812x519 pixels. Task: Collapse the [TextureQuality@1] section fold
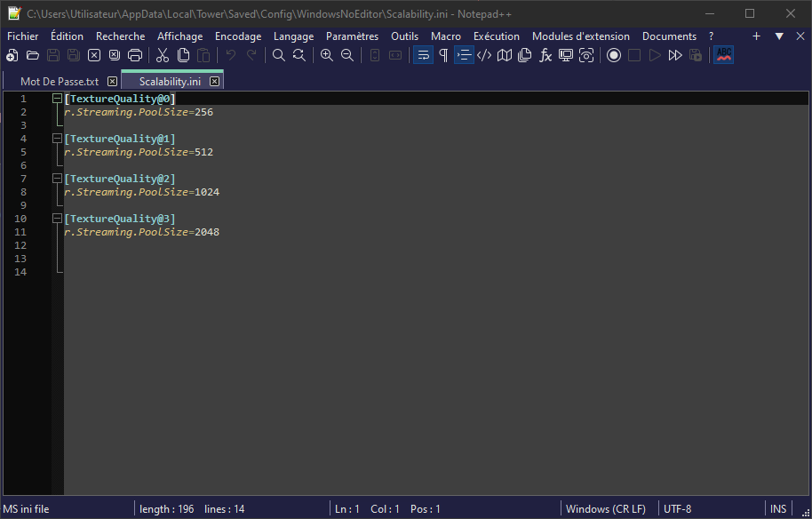point(58,139)
